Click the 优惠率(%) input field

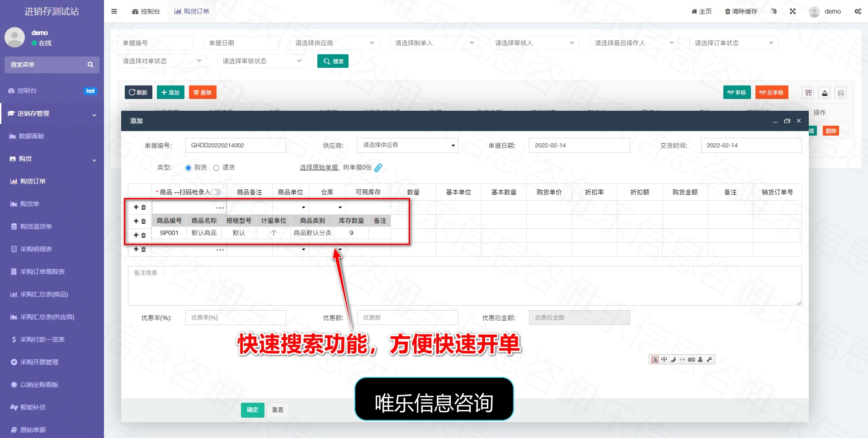236,317
